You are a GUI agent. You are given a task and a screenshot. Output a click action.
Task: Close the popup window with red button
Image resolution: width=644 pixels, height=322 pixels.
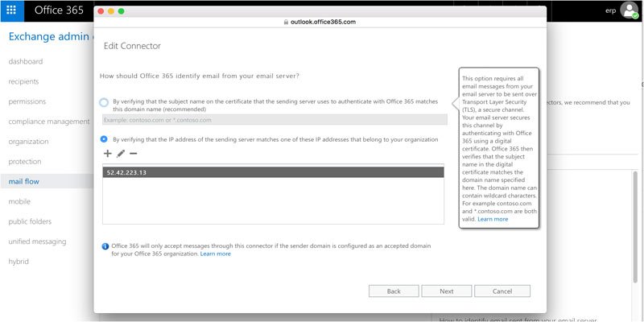tap(101, 11)
